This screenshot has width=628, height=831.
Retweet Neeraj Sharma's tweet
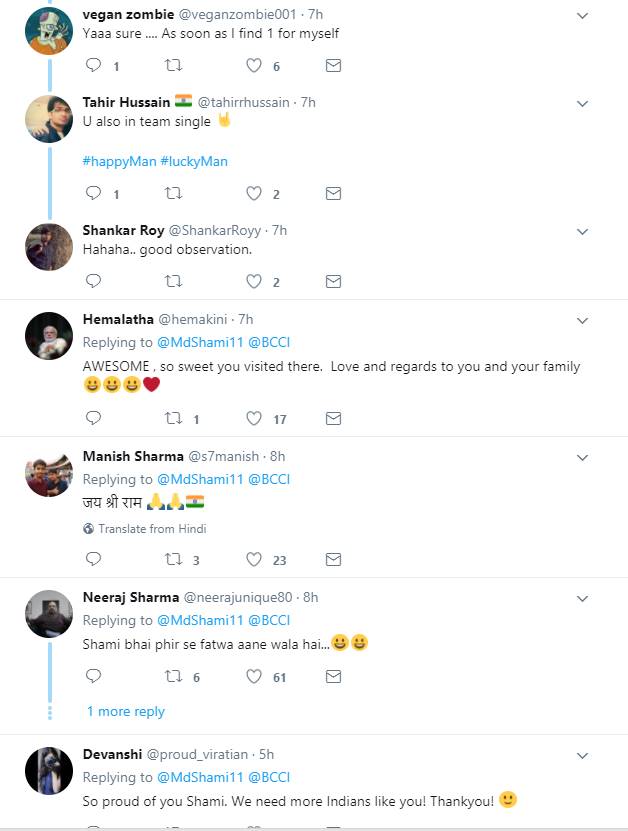click(x=173, y=677)
